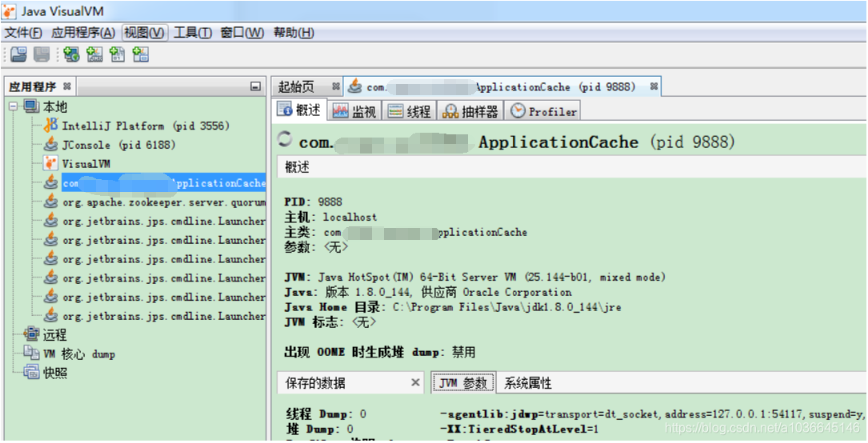Click the -XX:TieredStopAtLevel=1 argument

point(518,429)
